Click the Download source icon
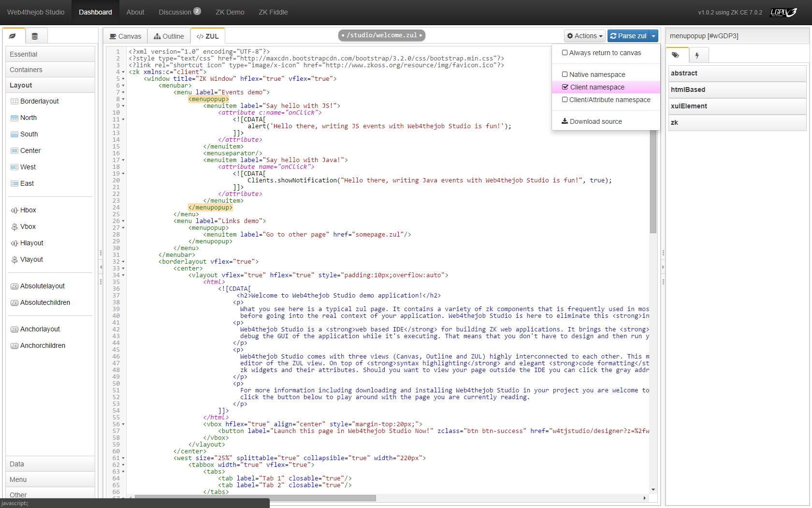Viewport: 812px width, 508px height. tap(565, 121)
